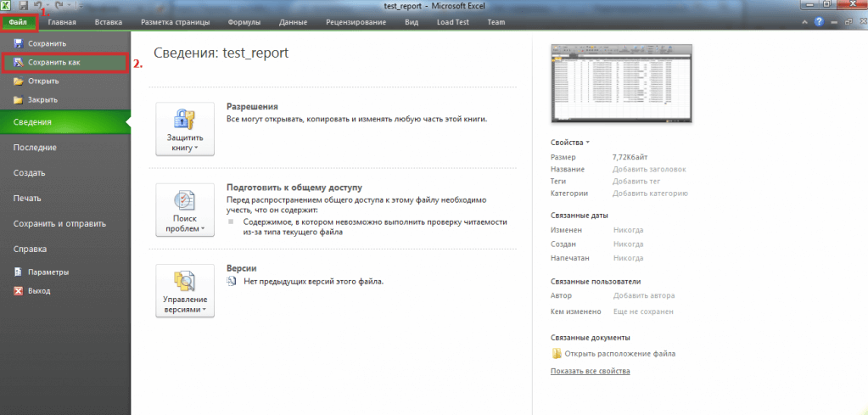868x415 pixels.
Task: Choose Открыть in the backstage menu
Action: click(65, 81)
